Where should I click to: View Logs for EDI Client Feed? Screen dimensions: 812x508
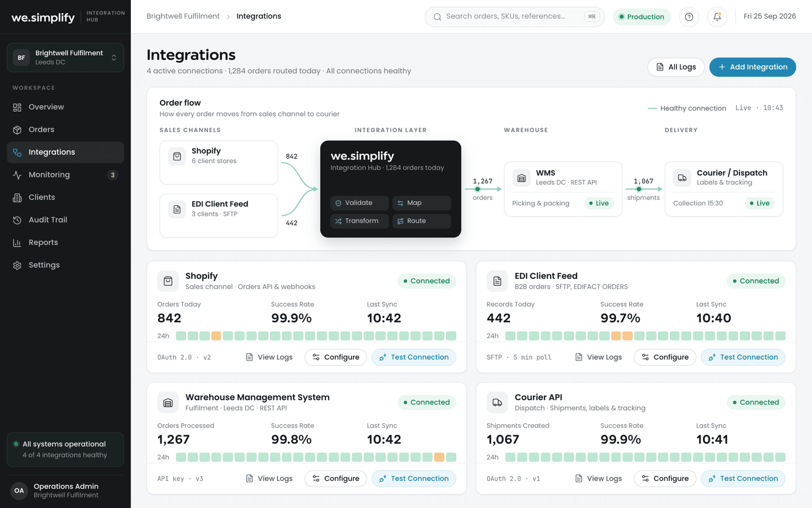[599, 357]
